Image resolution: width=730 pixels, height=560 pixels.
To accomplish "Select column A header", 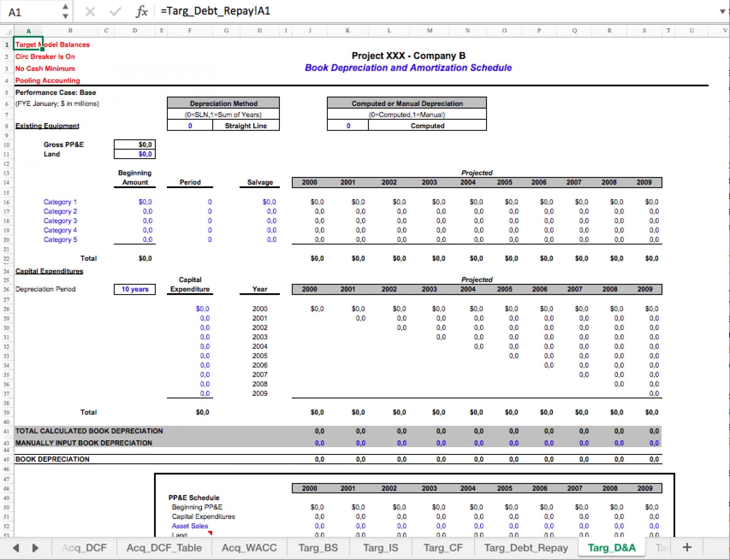I will 29,31.
